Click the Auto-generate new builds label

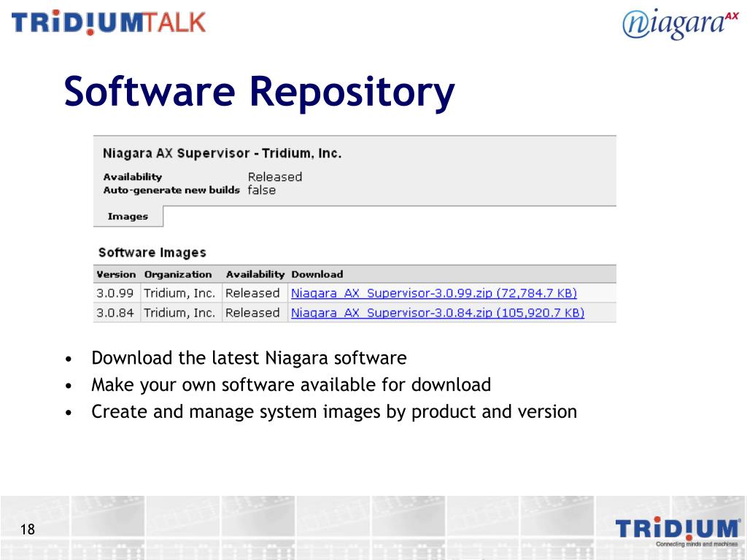[x=171, y=190]
